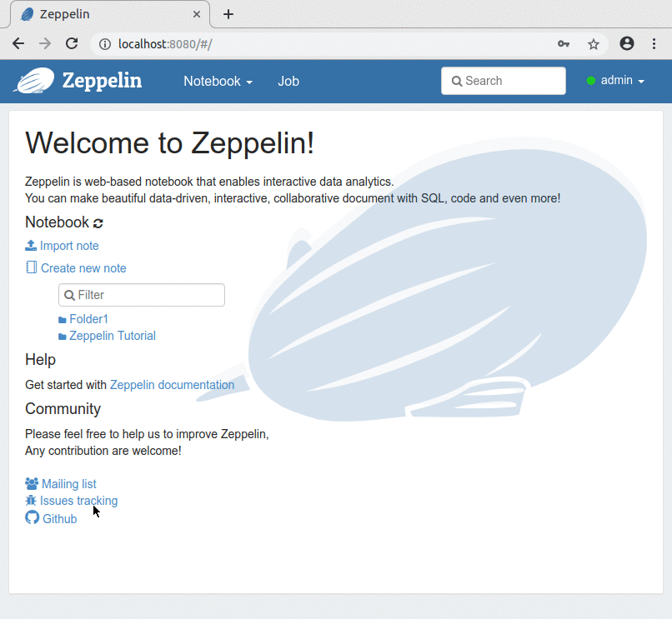Click the Zeppelin Tutorial folder icon

(x=63, y=337)
